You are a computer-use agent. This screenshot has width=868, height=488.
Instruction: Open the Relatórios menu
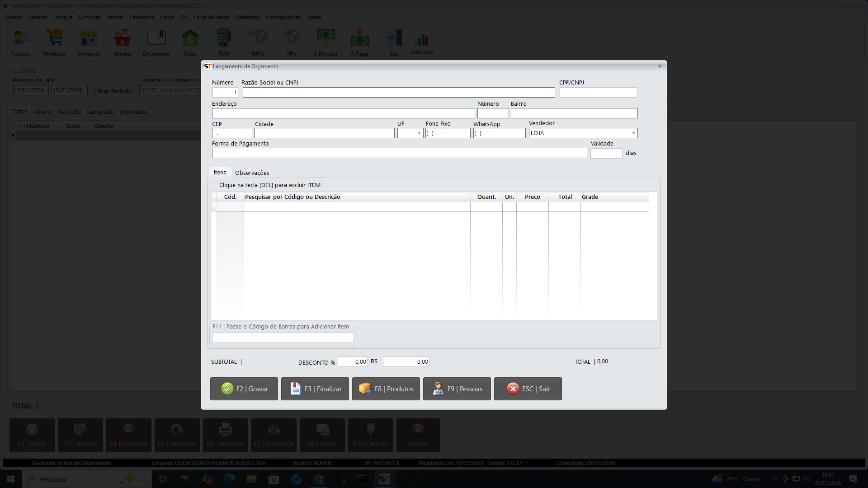tap(247, 17)
